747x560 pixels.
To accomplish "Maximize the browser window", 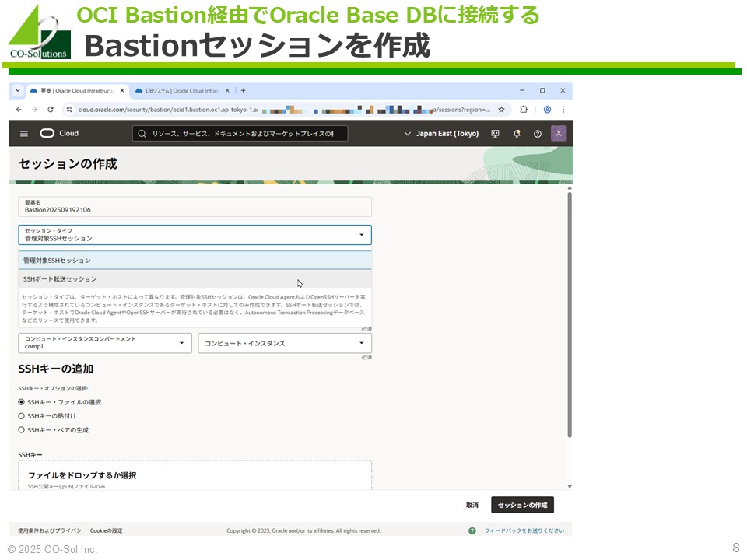I will 542,90.
